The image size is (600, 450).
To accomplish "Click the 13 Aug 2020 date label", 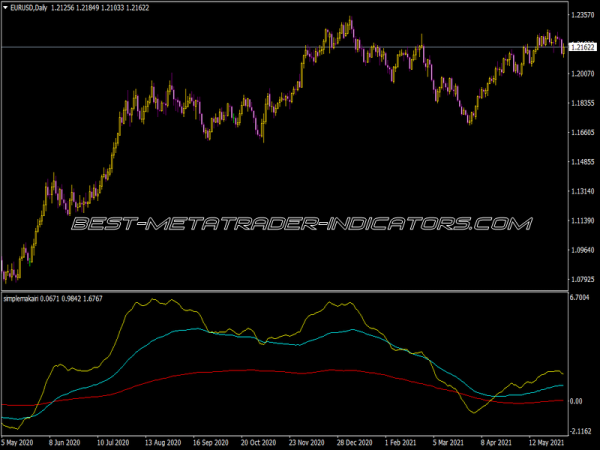I will pyautogui.click(x=162, y=441).
